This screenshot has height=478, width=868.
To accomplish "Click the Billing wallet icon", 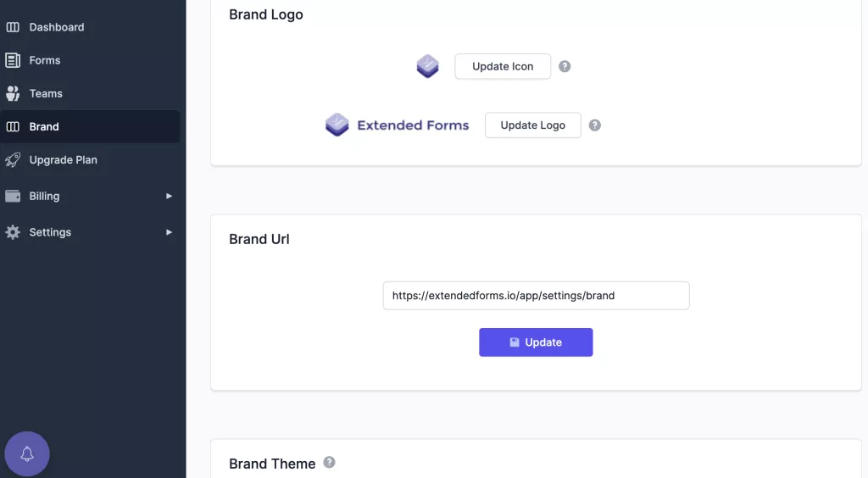I will 13,196.
